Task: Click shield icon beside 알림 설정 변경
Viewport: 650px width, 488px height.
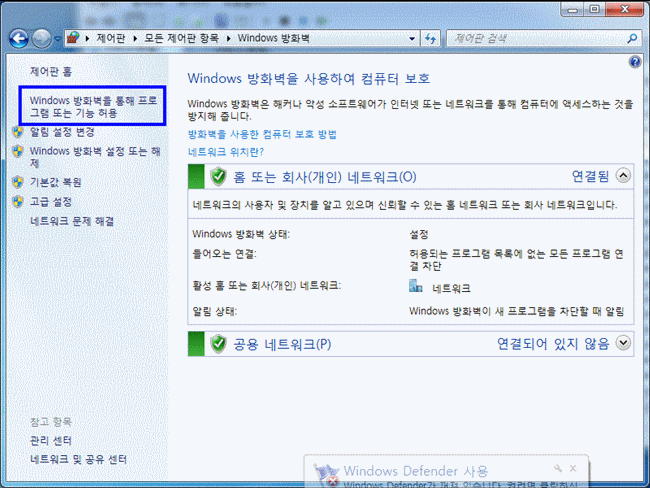Action: click(18, 132)
